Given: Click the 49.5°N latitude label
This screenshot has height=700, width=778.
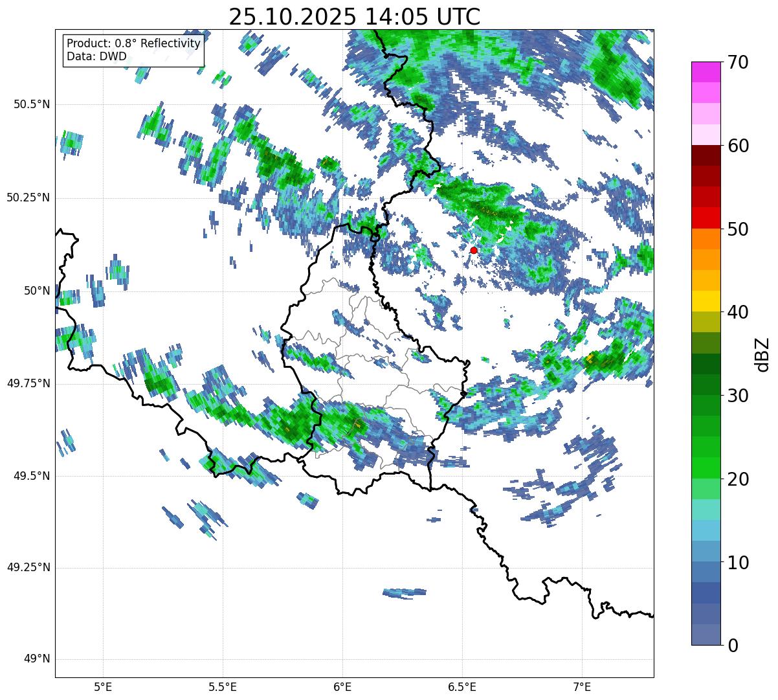Looking at the screenshot, I should click(32, 476).
